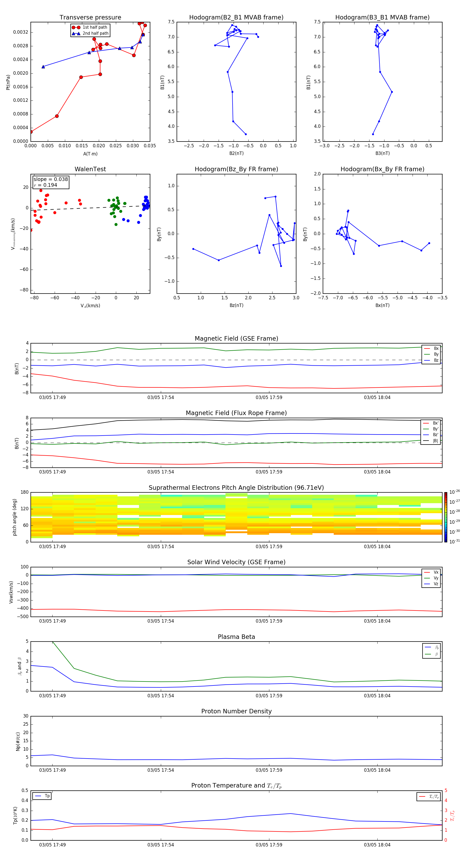
Task: Click the 'Plasma Beta' plot title
Action: pos(236,637)
